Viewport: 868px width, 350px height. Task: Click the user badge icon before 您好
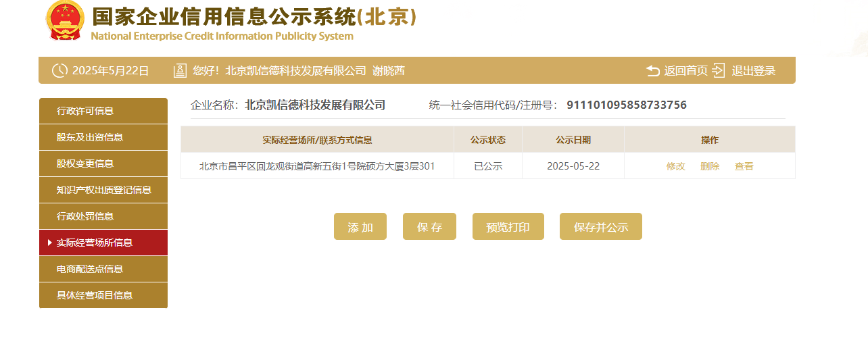pyautogui.click(x=180, y=70)
